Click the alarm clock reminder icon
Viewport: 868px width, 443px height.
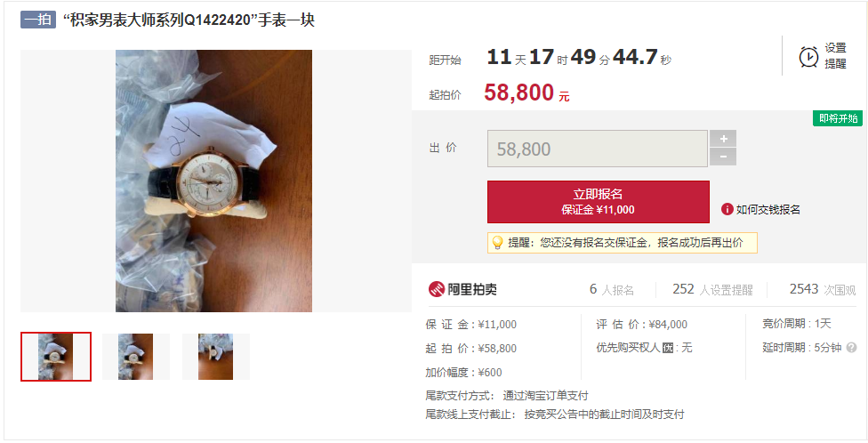(808, 56)
